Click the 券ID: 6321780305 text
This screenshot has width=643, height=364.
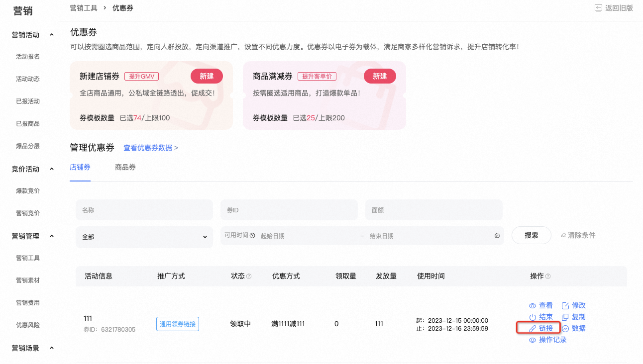coord(109,330)
